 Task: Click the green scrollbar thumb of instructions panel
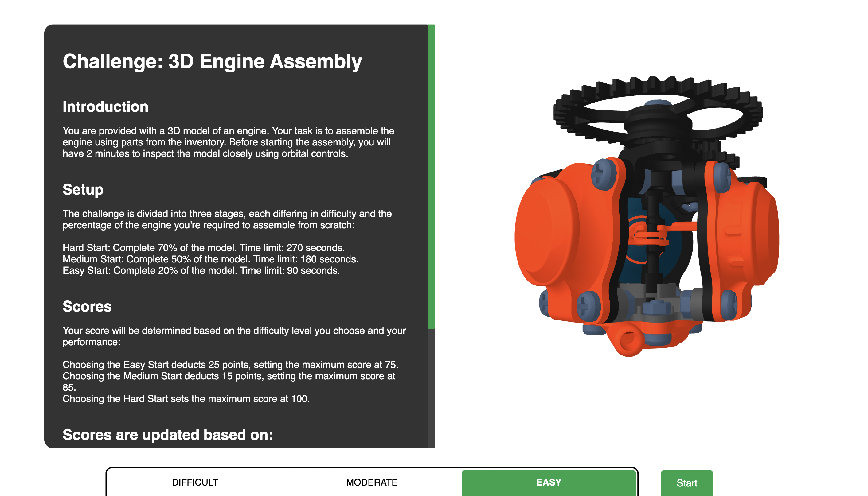431,176
